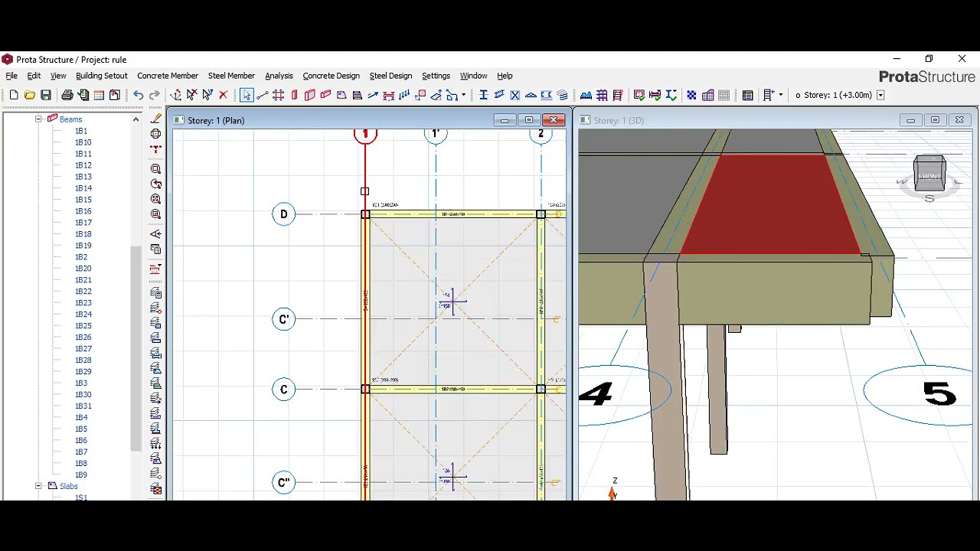Select the axis grid tool
The width and height of the screenshot is (980, 551).
279,95
